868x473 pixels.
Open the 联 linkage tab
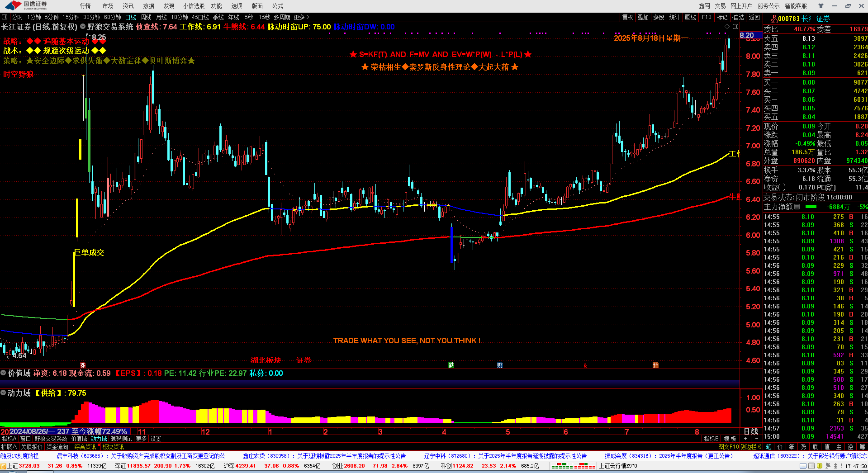point(815,446)
